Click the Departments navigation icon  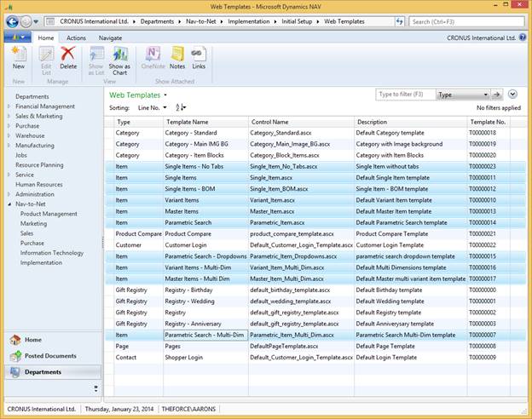[15, 372]
